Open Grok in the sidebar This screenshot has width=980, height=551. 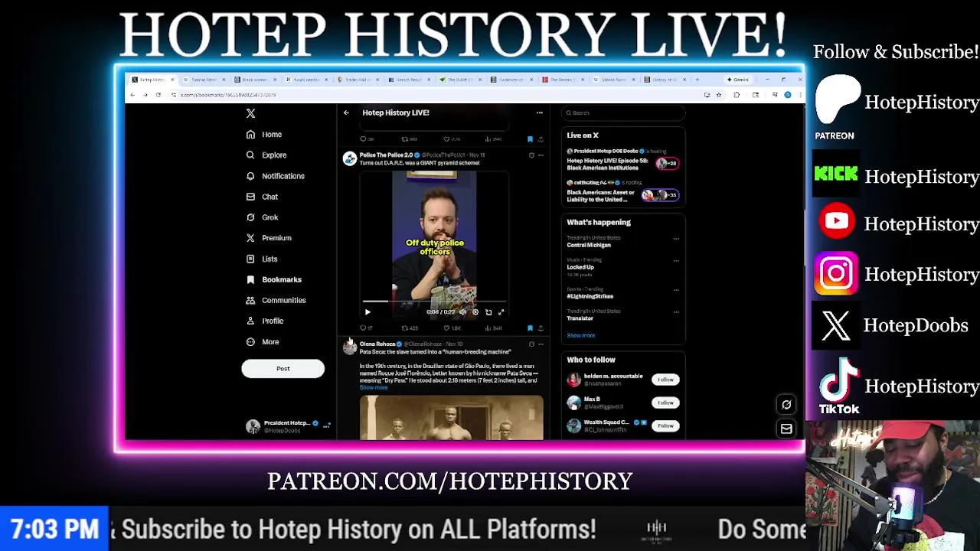[x=262, y=217]
